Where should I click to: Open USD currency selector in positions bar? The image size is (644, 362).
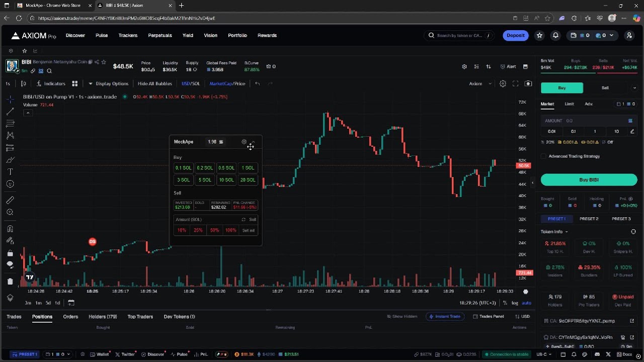[x=522, y=316]
